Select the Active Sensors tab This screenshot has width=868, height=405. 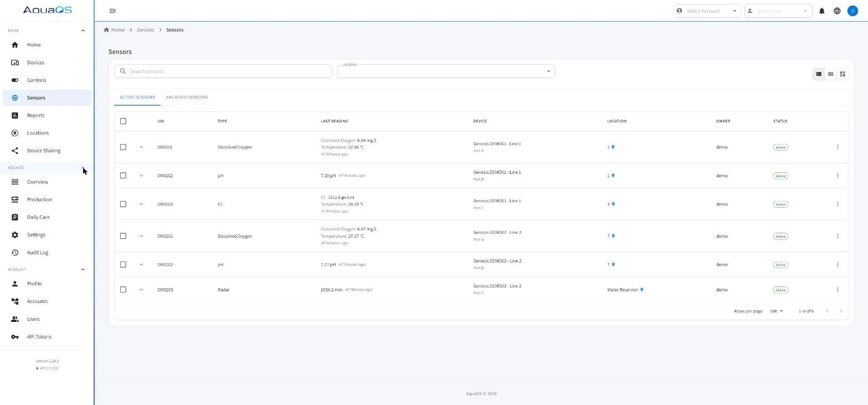137,98
